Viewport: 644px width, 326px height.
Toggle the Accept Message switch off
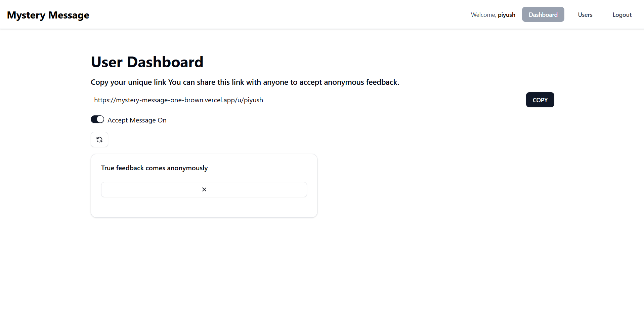(97, 119)
